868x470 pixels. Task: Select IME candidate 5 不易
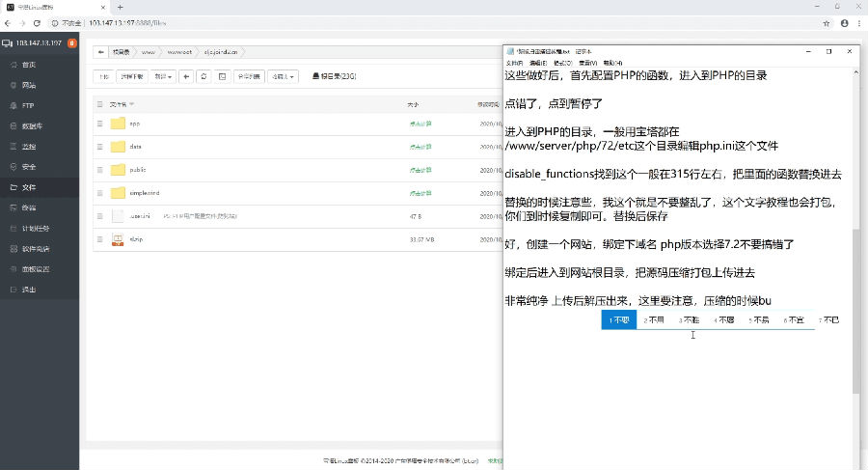[x=759, y=319]
